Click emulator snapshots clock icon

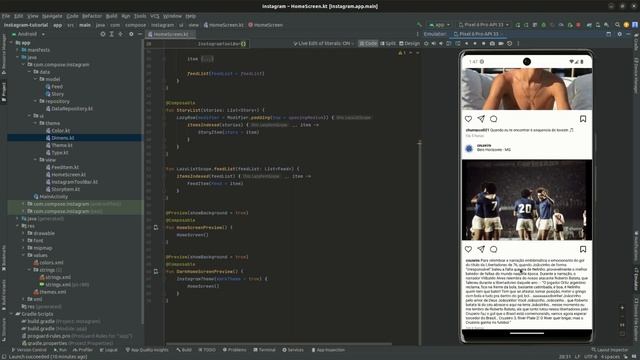click(x=509, y=43)
